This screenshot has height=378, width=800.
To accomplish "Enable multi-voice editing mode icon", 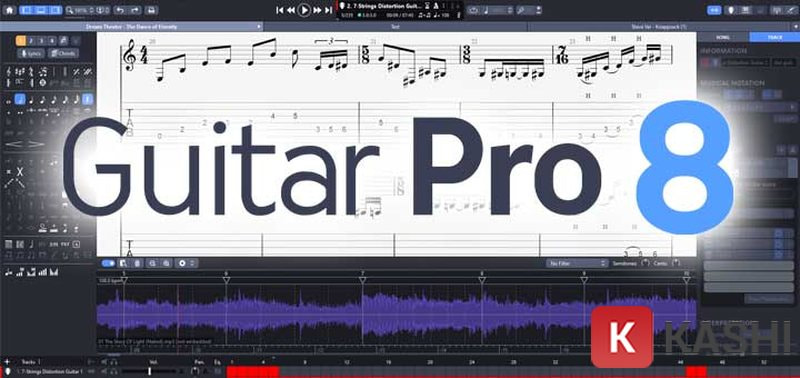I will coord(63,41).
